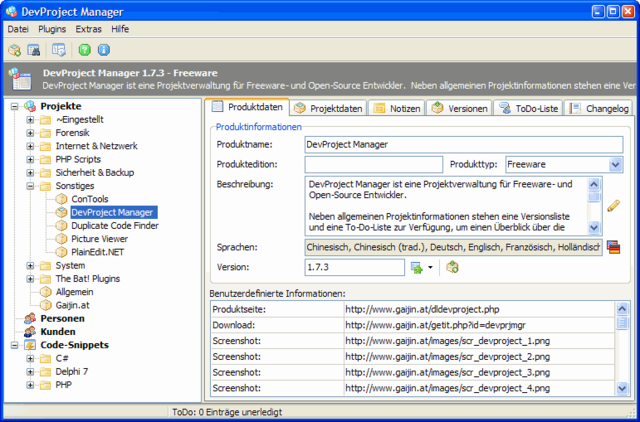
Task: Select The Bat! Plugins tree item
Action: [x=88, y=279]
